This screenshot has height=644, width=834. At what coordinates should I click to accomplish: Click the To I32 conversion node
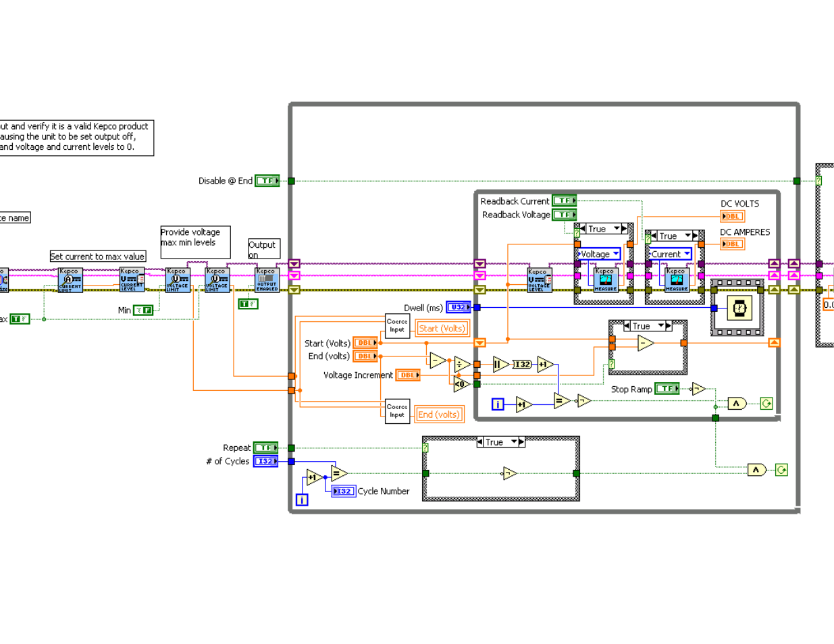(x=522, y=365)
